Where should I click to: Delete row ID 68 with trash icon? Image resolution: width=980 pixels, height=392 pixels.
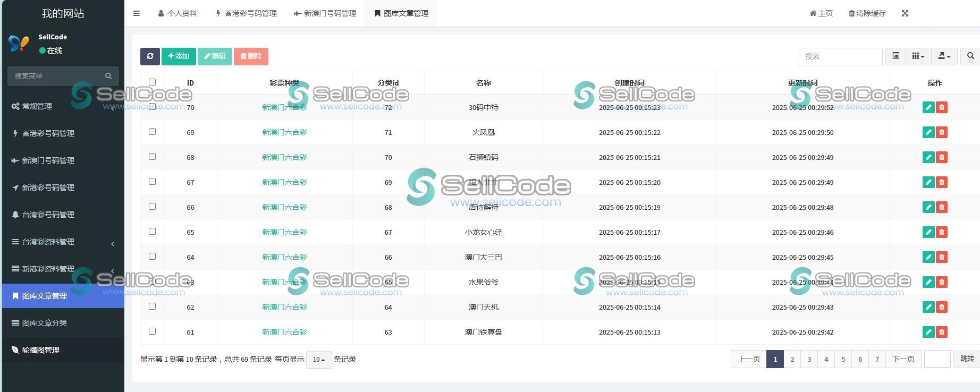(x=942, y=157)
